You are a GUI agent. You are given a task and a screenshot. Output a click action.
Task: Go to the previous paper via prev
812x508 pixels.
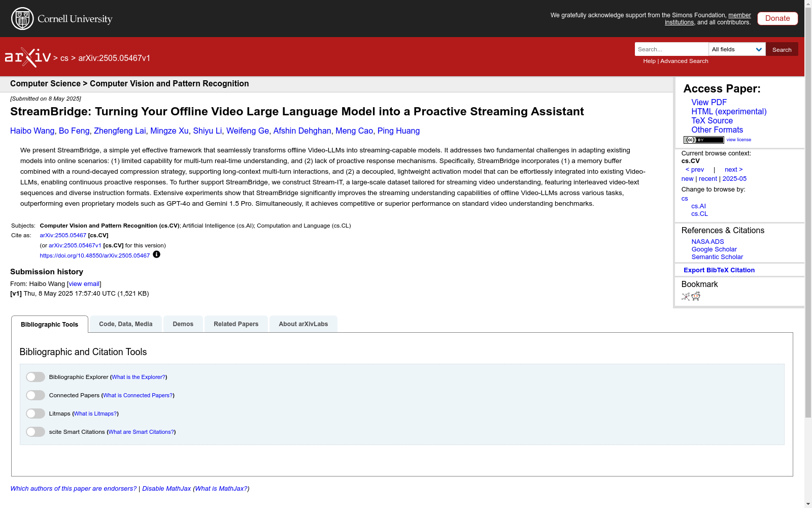tap(695, 170)
